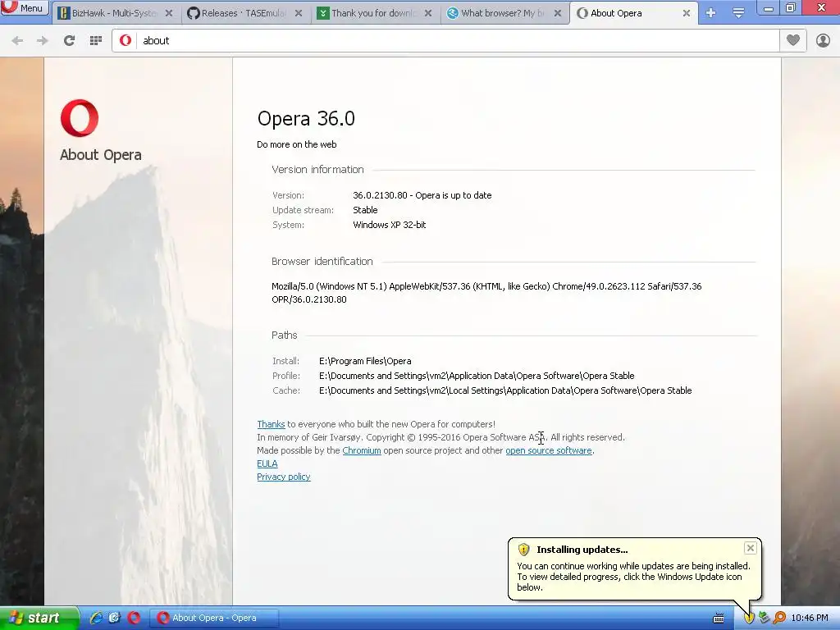Image resolution: width=840 pixels, height=630 pixels.
Task: Close the About Opera tab
Action: point(687,13)
